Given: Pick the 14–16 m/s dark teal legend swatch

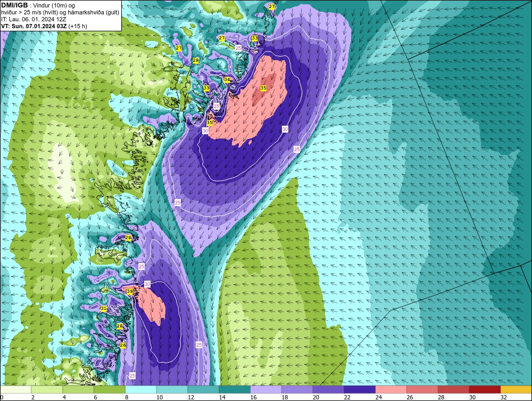Looking at the screenshot, I should click(x=235, y=389).
